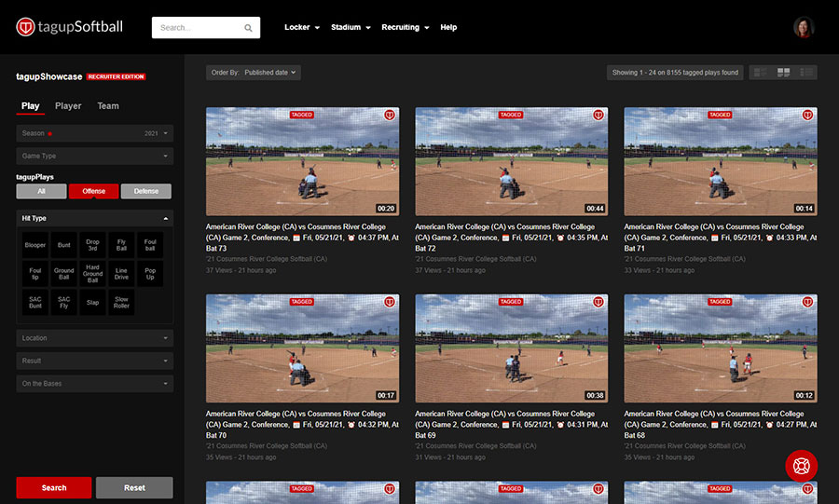Switch to the Player tab
This screenshot has width=839, height=504.
68,106
